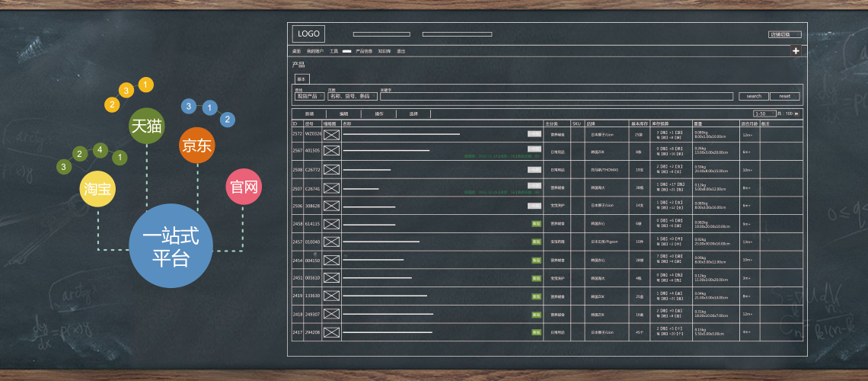Click image placeholder in row 294208
868x381 pixels.
pos(331,332)
